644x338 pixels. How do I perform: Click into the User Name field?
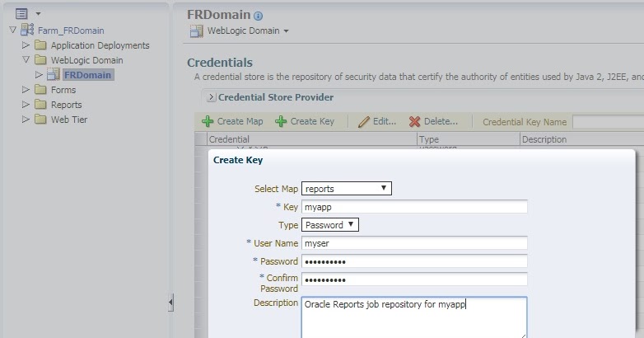point(414,243)
